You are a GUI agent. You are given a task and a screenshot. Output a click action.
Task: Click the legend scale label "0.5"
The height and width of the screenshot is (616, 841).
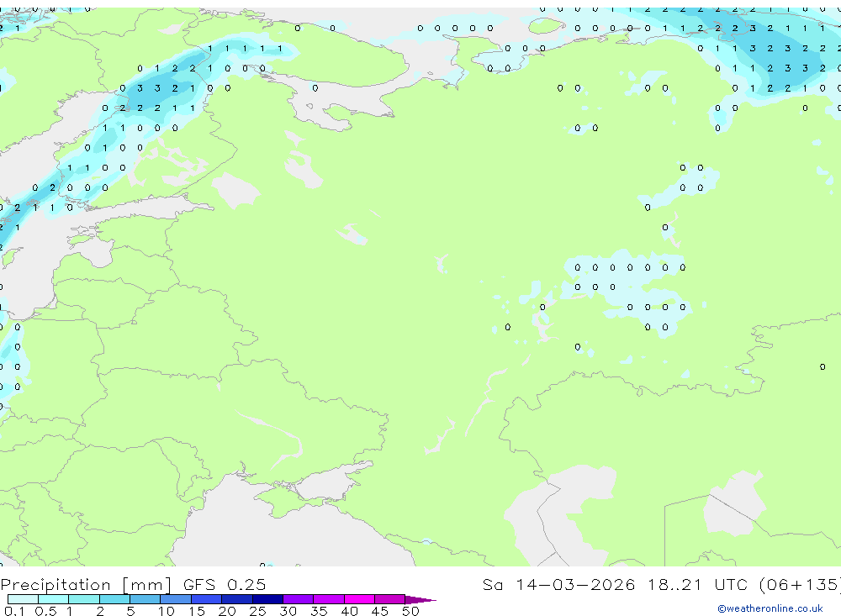coord(45,611)
